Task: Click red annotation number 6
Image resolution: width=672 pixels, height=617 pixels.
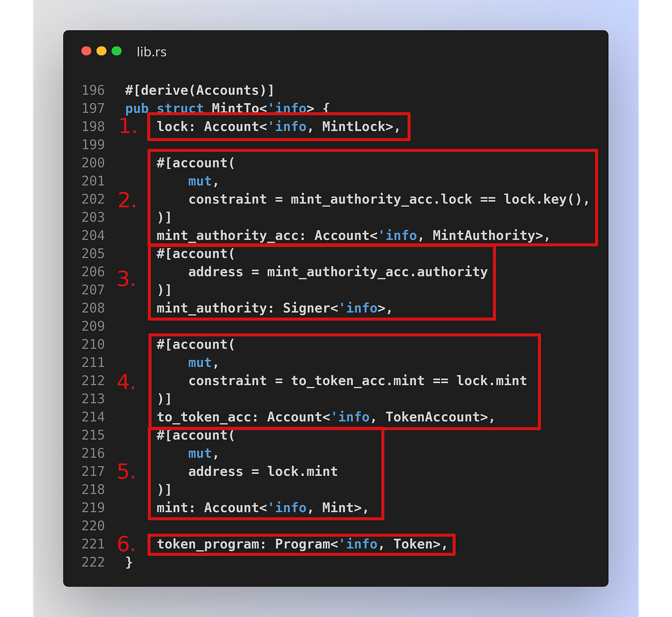Action: pyautogui.click(x=126, y=544)
